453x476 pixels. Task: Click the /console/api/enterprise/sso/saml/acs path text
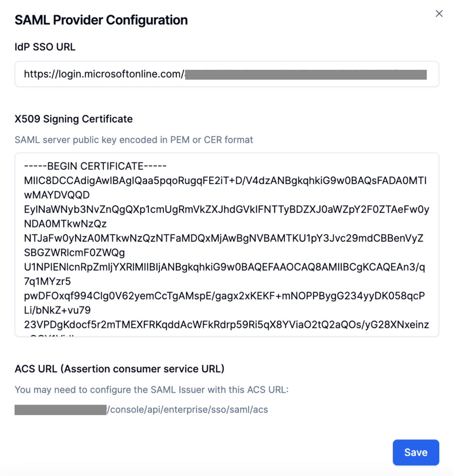pos(187,410)
